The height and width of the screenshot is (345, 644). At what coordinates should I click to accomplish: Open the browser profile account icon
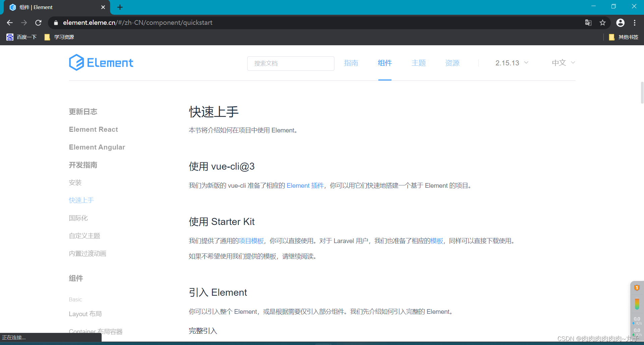point(620,22)
